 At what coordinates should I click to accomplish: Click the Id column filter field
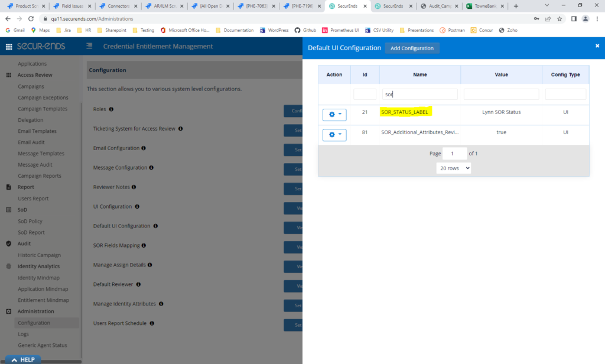(x=365, y=94)
